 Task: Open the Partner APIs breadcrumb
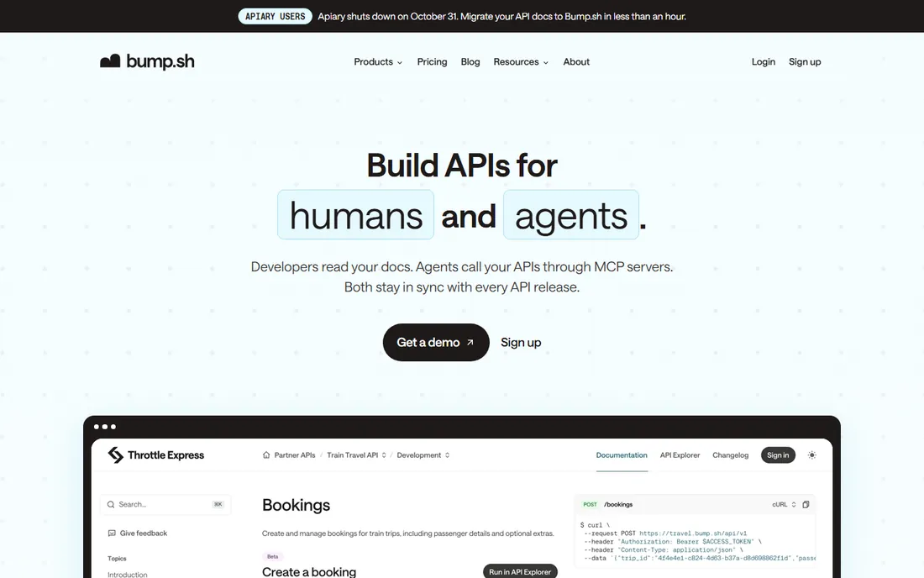[295, 455]
